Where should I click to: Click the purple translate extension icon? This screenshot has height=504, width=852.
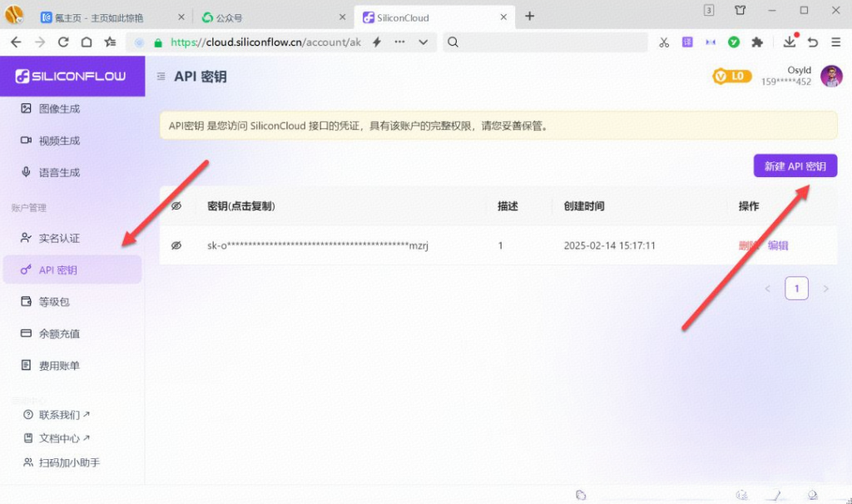[687, 42]
